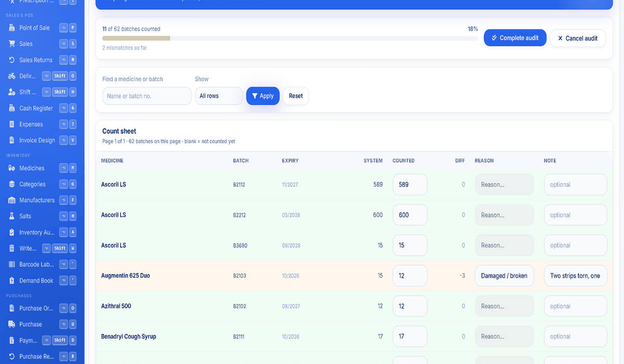624x364 pixels.
Task: Click Complete audit button
Action: coord(515,38)
